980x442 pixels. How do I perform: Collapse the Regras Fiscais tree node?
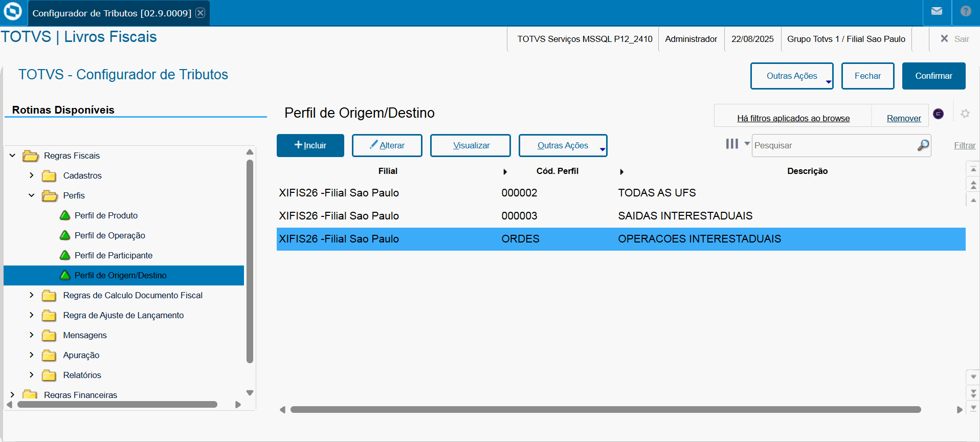click(x=12, y=155)
